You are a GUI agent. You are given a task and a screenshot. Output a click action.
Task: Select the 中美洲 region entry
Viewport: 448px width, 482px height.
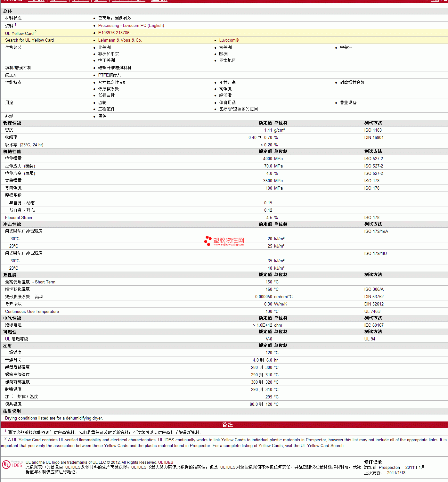(x=346, y=48)
